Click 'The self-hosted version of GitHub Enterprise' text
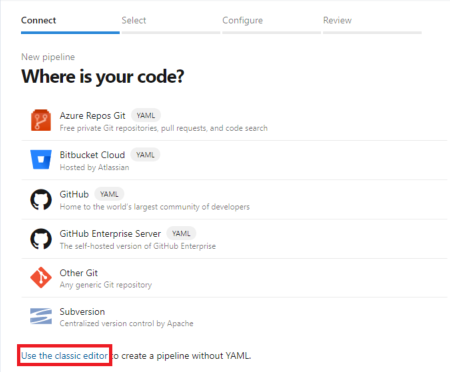Image resolution: width=450 pixels, height=372 pixels. pyautogui.click(x=138, y=246)
